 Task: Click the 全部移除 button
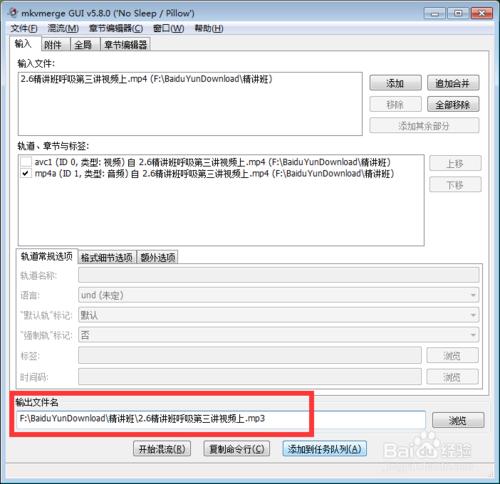click(x=453, y=105)
